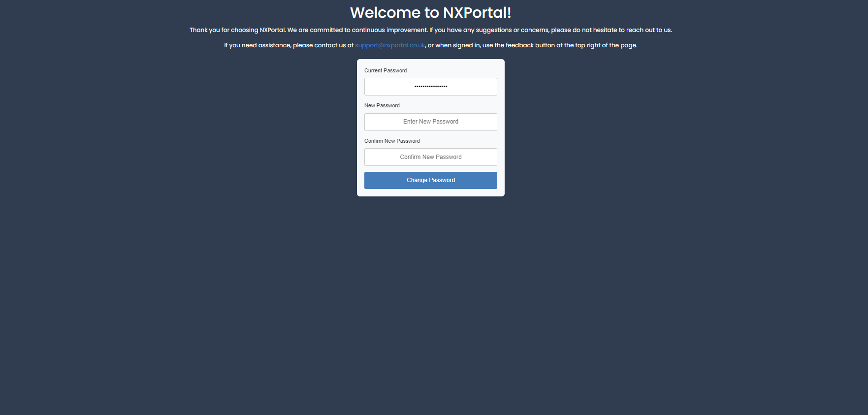Click the Current Password input field
The width and height of the screenshot is (868, 415).
[x=430, y=87]
